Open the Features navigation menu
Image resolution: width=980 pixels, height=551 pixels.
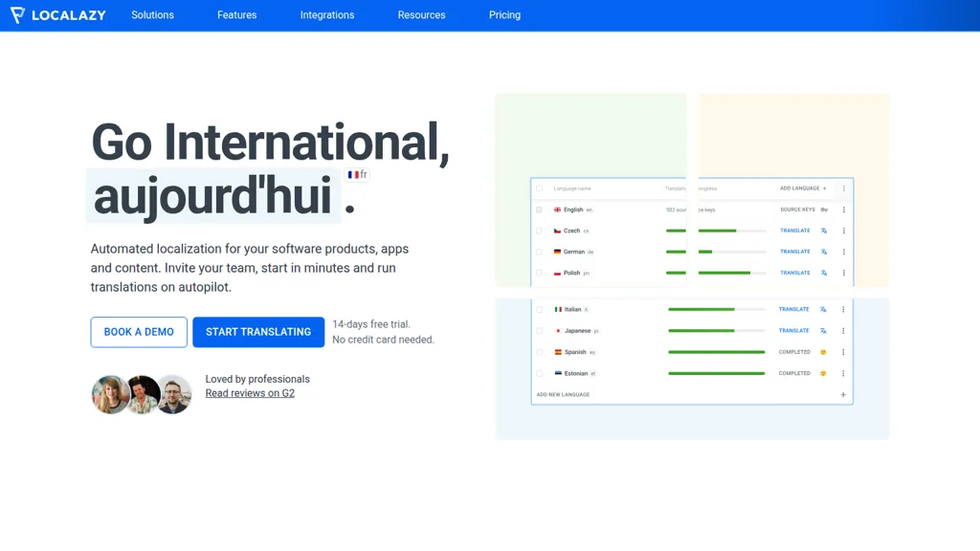point(236,14)
